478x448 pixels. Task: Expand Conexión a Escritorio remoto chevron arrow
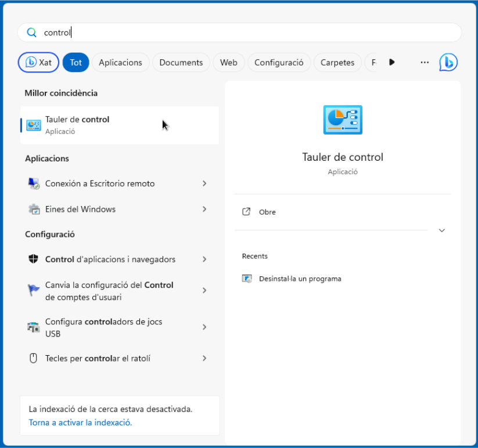pyautogui.click(x=204, y=183)
